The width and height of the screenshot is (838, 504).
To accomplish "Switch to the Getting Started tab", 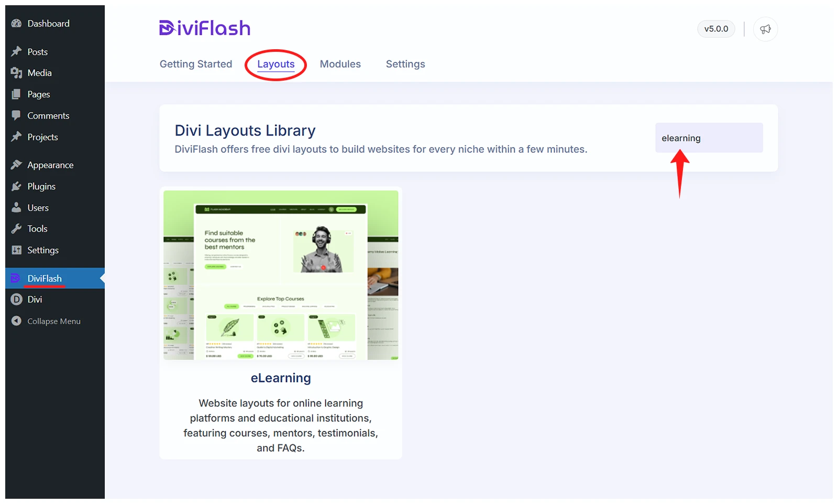I will (196, 64).
